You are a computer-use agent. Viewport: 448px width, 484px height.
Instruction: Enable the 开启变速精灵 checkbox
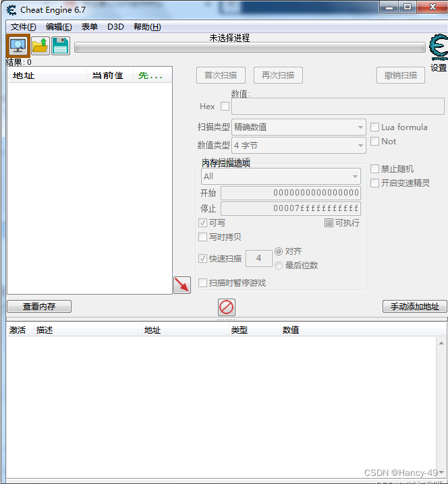tap(374, 183)
